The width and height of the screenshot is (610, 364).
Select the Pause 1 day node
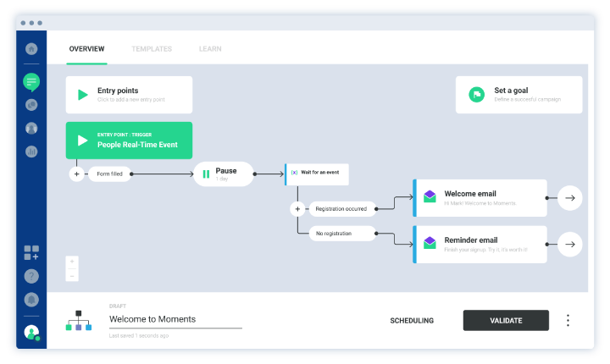tap(223, 174)
